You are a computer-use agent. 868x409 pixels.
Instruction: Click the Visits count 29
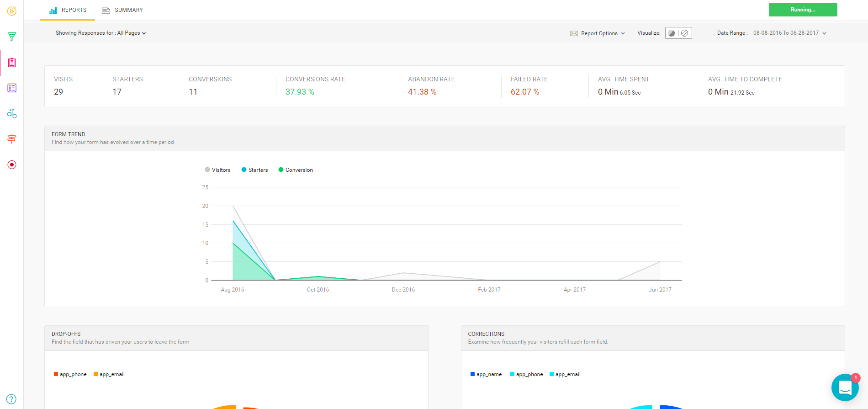tap(58, 92)
